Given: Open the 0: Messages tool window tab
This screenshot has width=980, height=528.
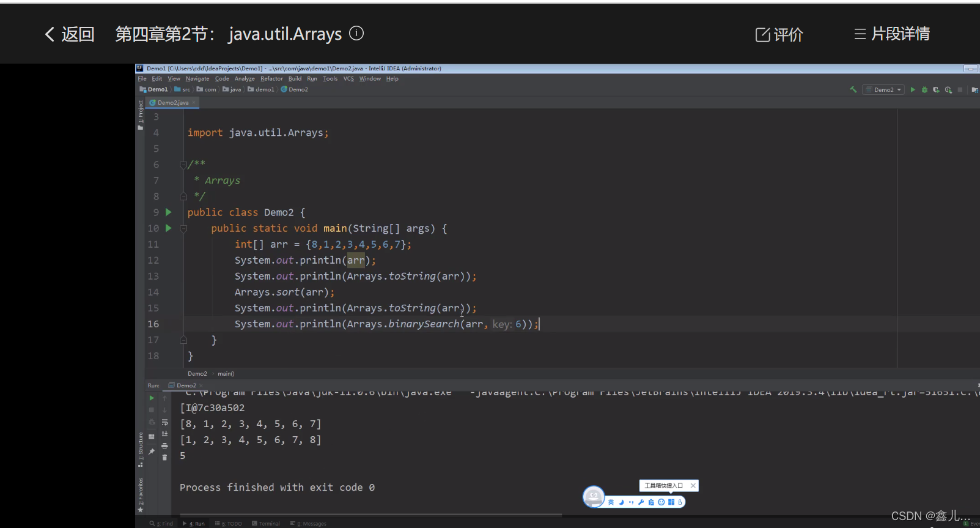Looking at the screenshot, I should pos(308,524).
